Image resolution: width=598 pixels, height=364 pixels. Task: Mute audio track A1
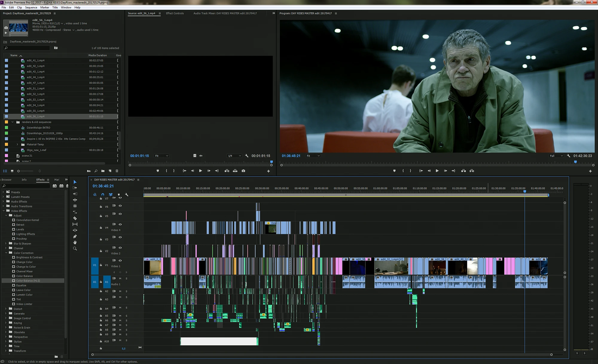pos(120,278)
